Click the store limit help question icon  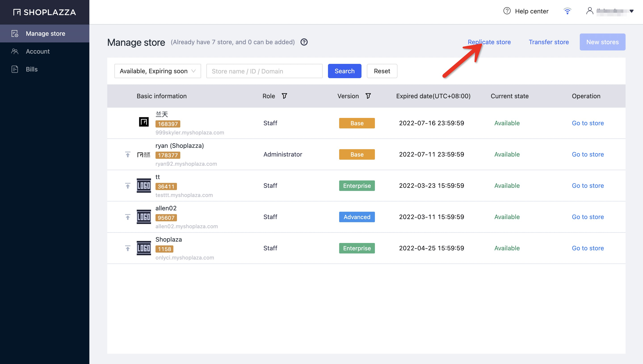click(304, 42)
